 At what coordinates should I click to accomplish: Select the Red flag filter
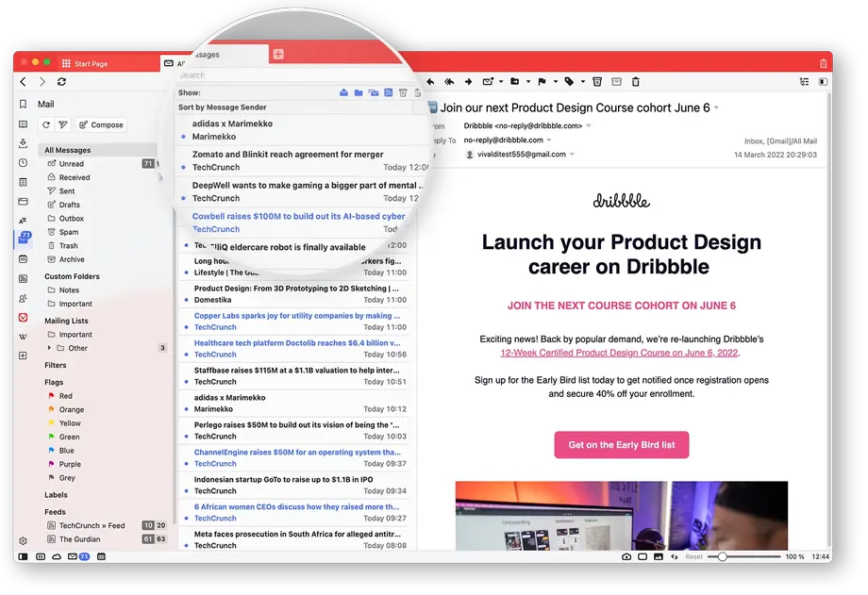pos(65,396)
